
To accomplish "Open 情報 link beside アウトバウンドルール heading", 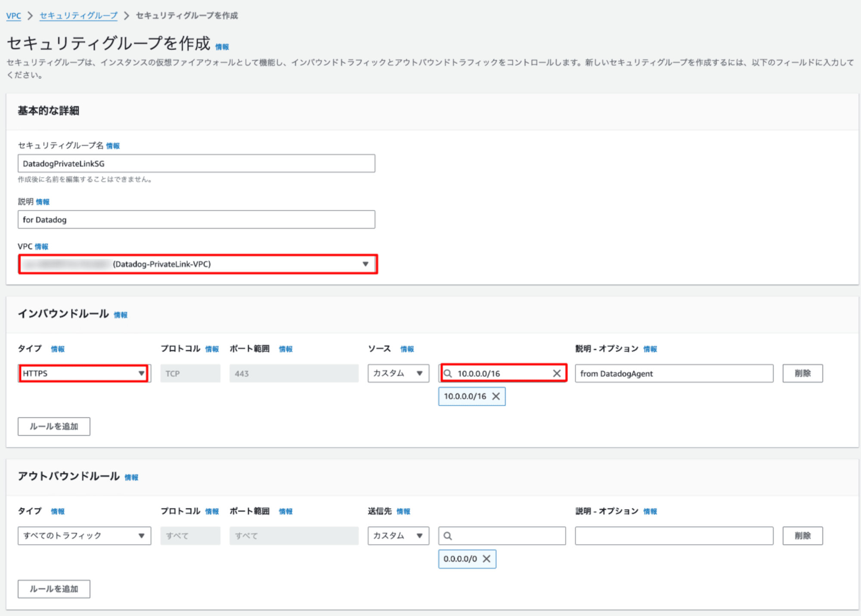I will click(131, 477).
